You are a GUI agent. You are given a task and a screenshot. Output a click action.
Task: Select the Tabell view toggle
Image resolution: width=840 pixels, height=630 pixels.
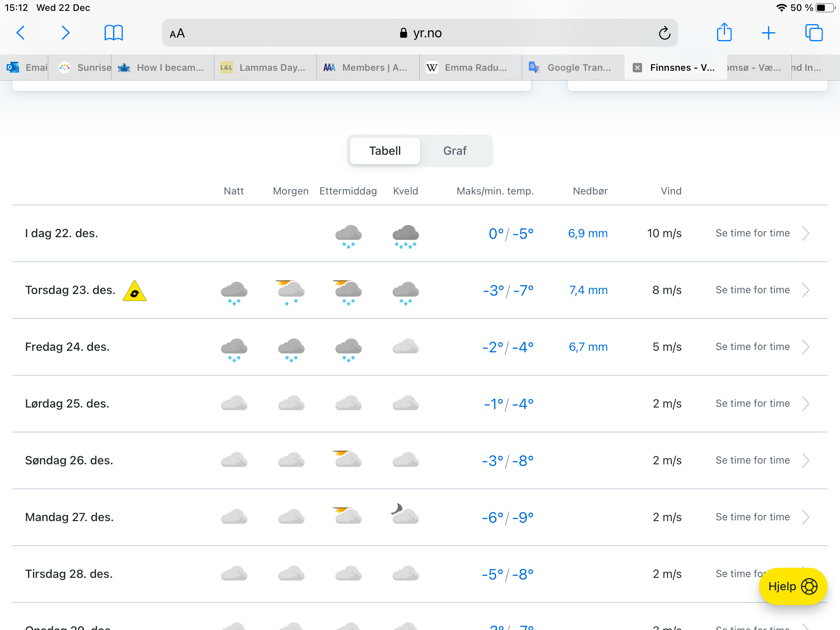pos(385,151)
